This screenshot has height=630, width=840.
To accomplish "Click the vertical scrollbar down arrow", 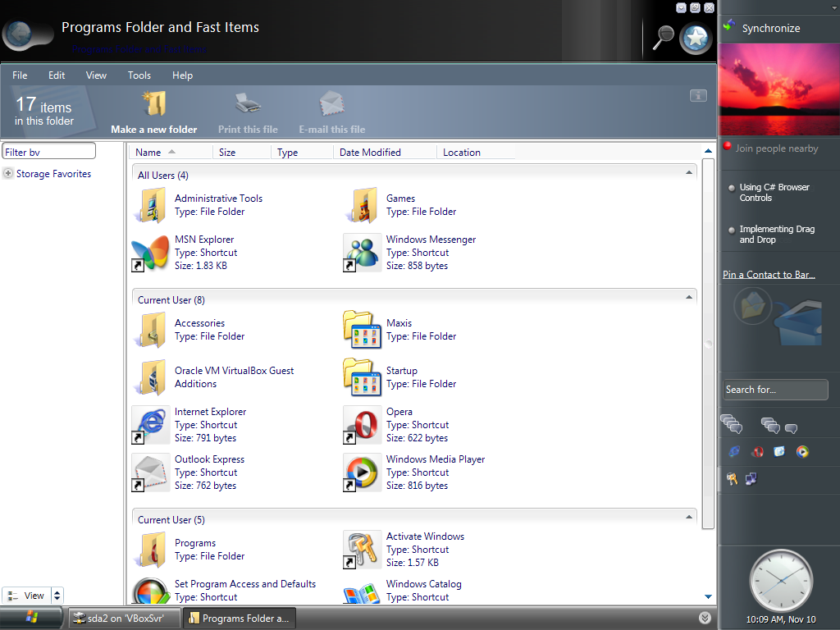I will click(x=709, y=596).
